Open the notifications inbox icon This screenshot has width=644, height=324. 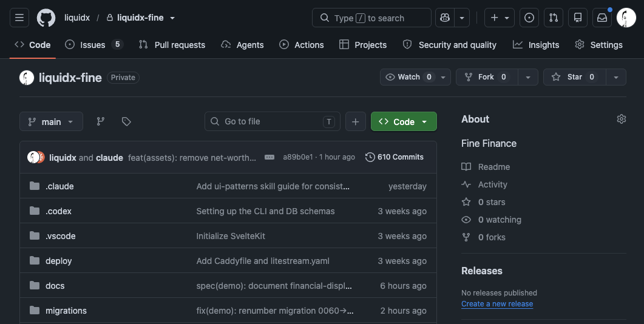(x=602, y=18)
